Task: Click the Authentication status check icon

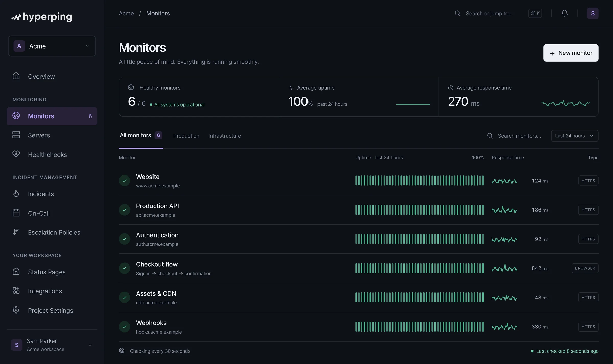Action: coord(125,239)
